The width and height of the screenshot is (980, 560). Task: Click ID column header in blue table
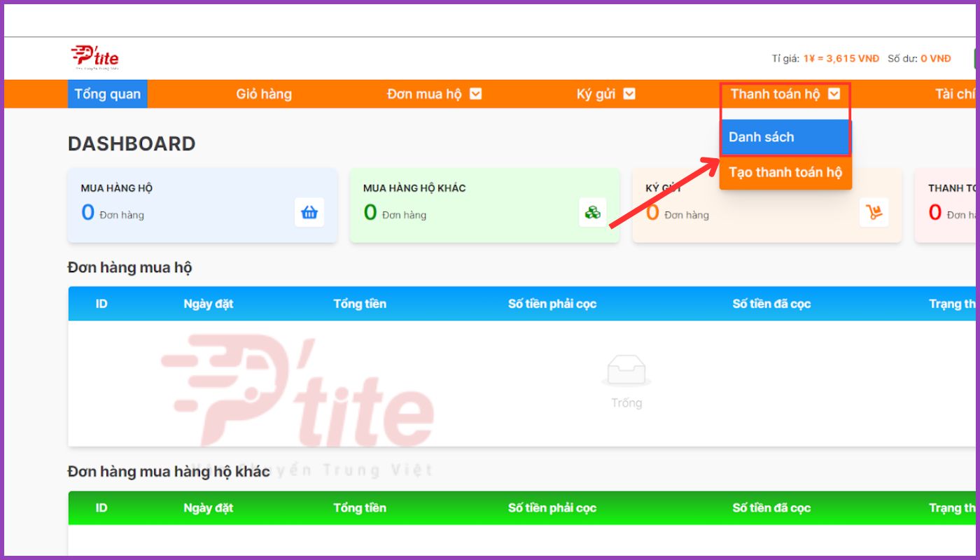click(101, 304)
